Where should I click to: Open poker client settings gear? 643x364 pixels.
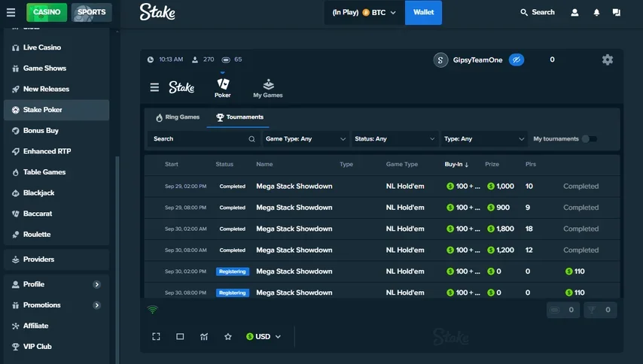pyautogui.click(x=608, y=59)
